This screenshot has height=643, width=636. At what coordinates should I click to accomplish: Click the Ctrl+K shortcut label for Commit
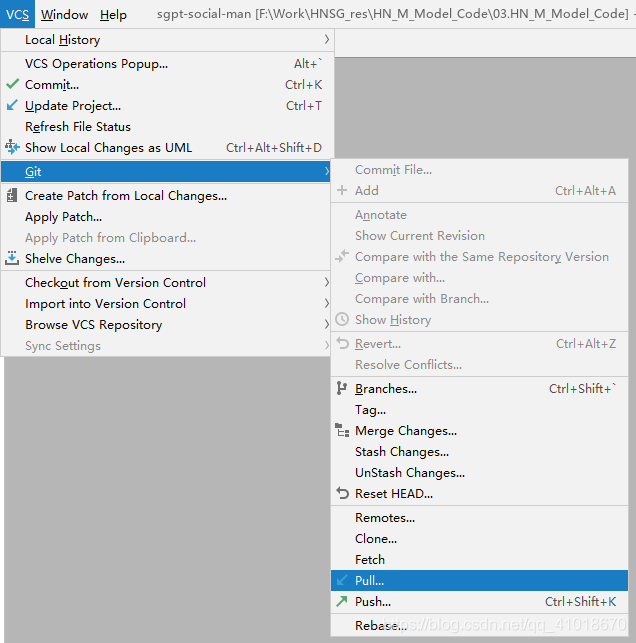tap(303, 84)
